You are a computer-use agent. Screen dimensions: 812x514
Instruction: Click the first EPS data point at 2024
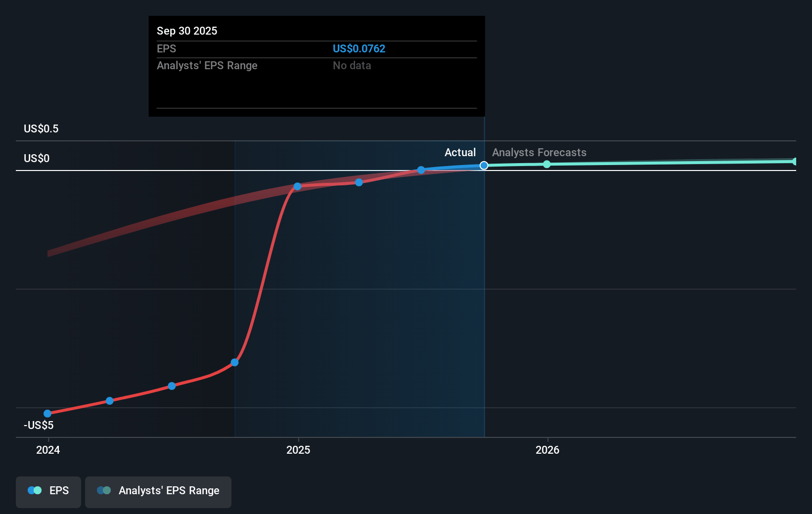point(47,414)
